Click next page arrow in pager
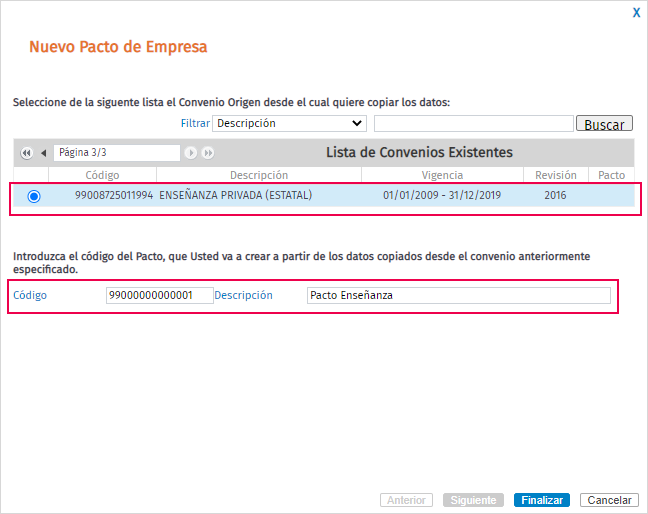This screenshot has width=648, height=514. coord(191,153)
